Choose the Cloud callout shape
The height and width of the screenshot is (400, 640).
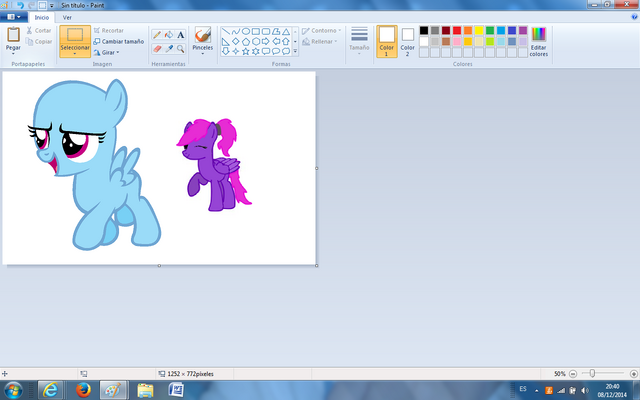click(x=286, y=51)
